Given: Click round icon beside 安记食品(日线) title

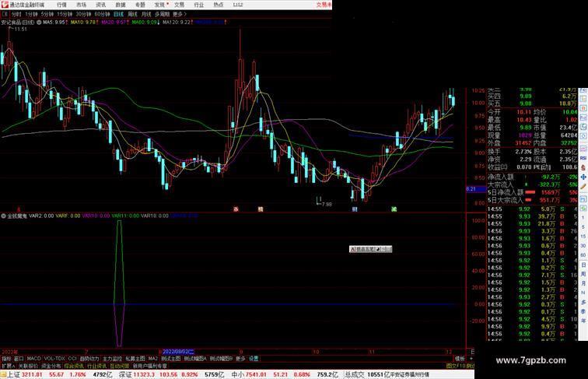Looking at the screenshot, I should click(39, 23).
